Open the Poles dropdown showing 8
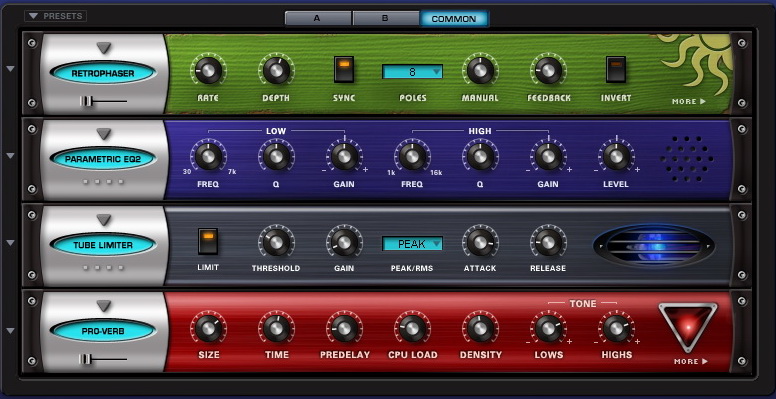 412,72
